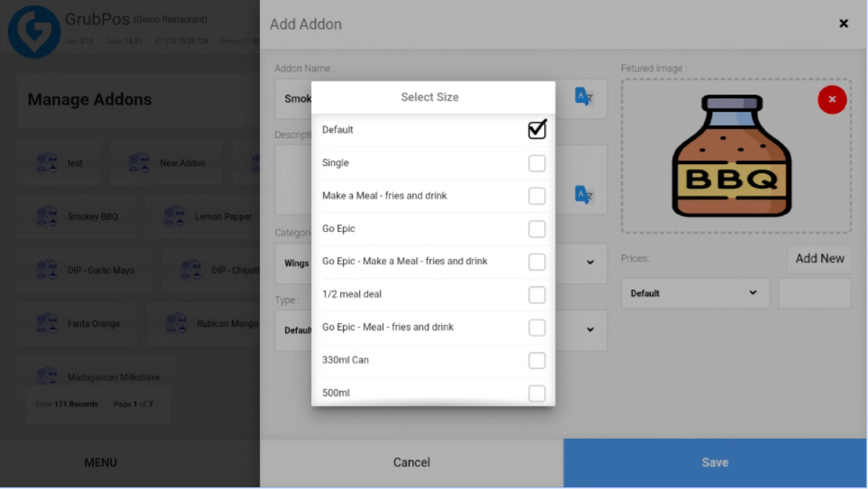This screenshot has height=489, width=868.
Task: Expand the Type dropdown arrow
Action: click(590, 329)
